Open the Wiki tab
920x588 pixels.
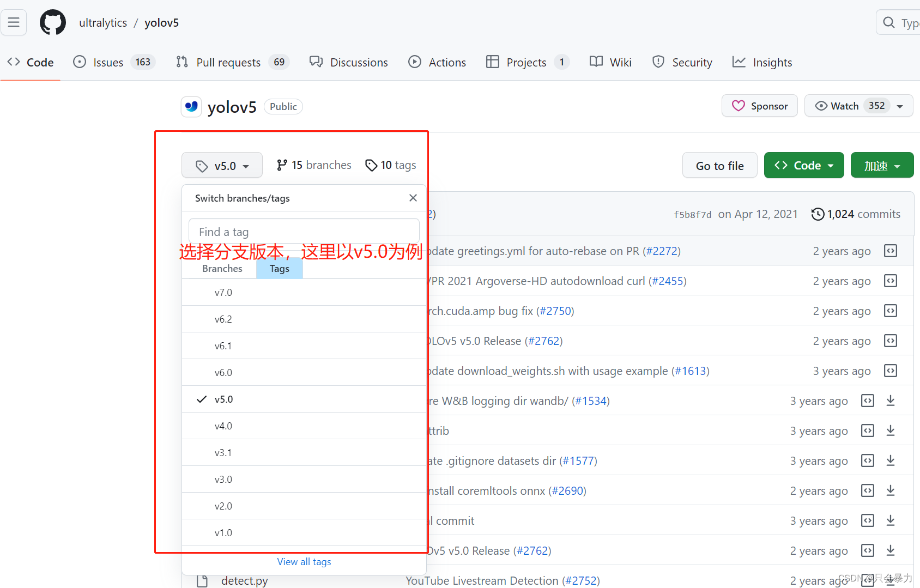pyautogui.click(x=610, y=62)
